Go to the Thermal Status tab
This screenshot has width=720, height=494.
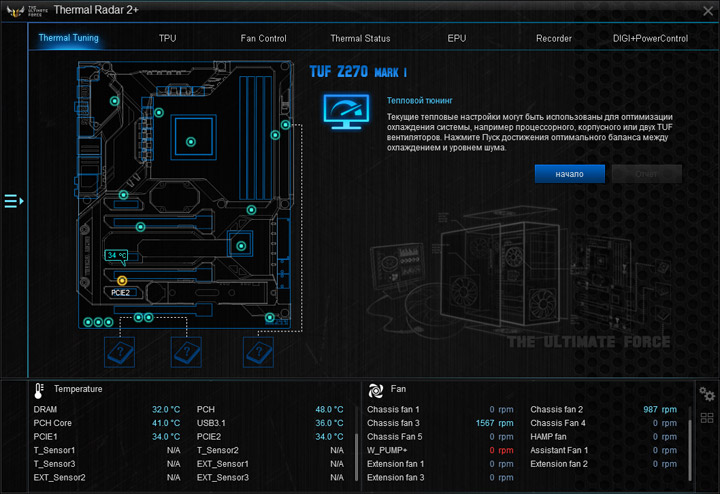[x=360, y=39]
